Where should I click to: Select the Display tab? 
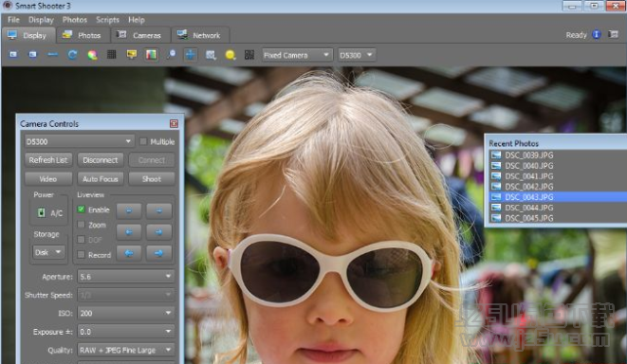(x=28, y=35)
